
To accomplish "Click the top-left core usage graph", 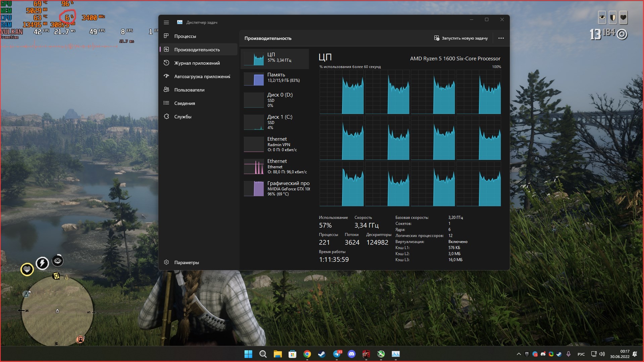I will (x=341, y=92).
